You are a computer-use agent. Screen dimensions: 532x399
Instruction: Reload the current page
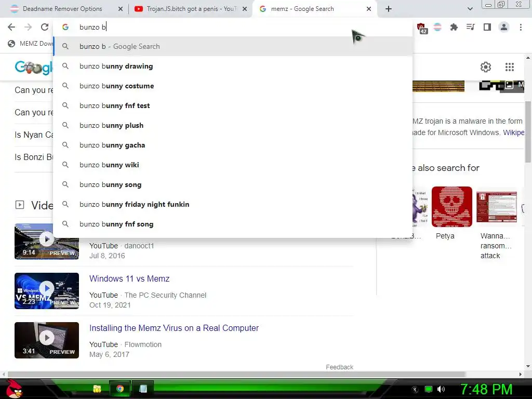[45, 27]
